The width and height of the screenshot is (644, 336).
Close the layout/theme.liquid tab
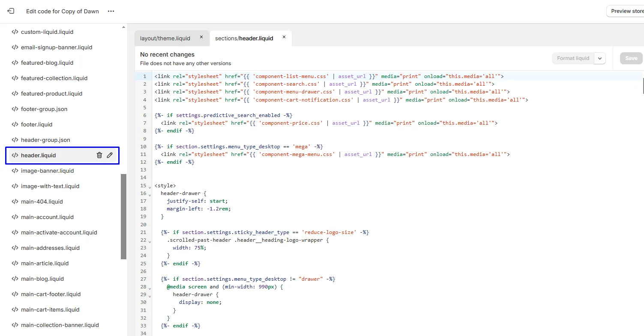pos(201,37)
